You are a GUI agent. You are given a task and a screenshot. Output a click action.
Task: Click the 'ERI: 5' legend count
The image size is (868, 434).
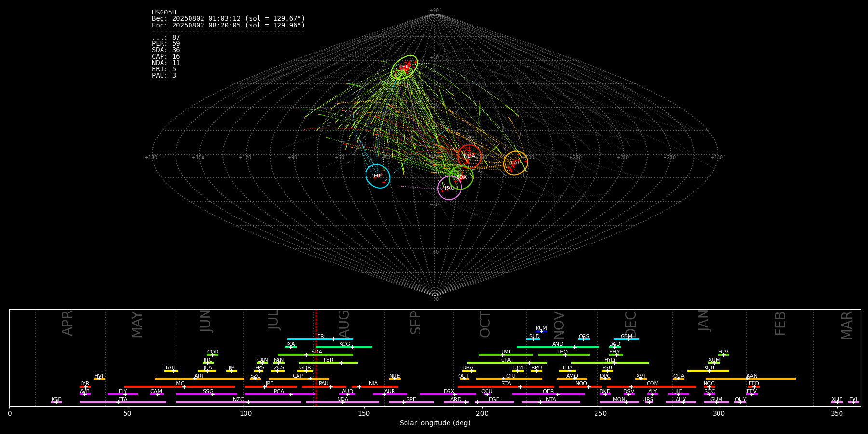tap(164, 69)
